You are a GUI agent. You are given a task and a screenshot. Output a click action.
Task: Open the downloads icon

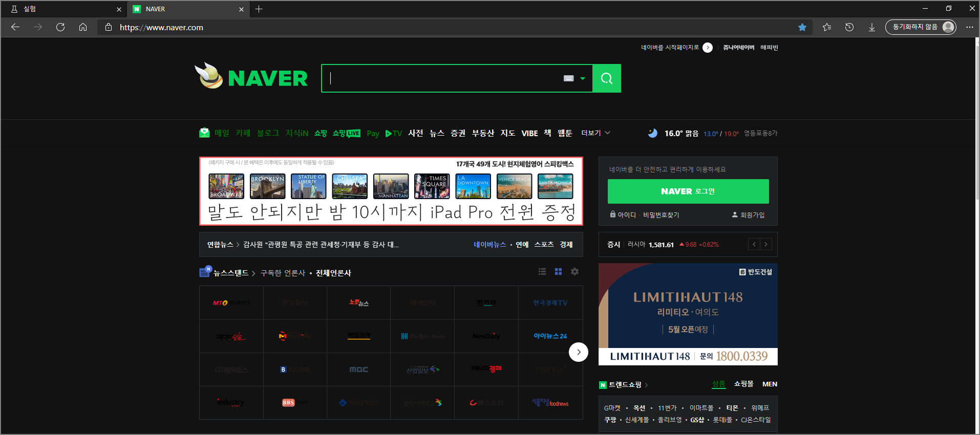[872, 27]
